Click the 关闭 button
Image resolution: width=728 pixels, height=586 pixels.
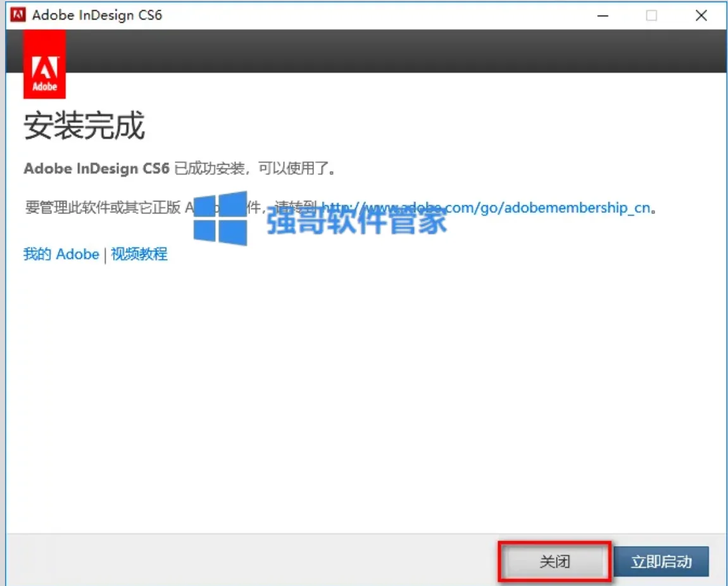tap(555, 561)
